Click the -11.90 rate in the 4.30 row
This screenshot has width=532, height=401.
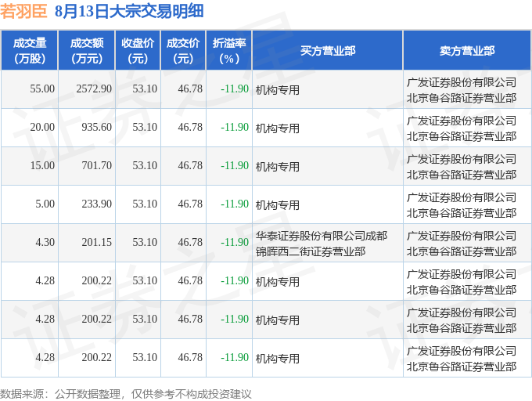[235, 243]
